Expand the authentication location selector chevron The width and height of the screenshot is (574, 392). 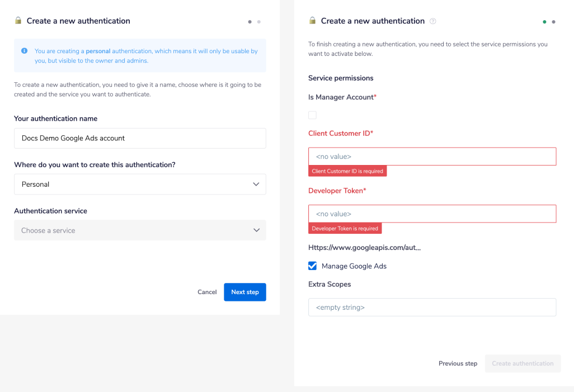tap(256, 184)
